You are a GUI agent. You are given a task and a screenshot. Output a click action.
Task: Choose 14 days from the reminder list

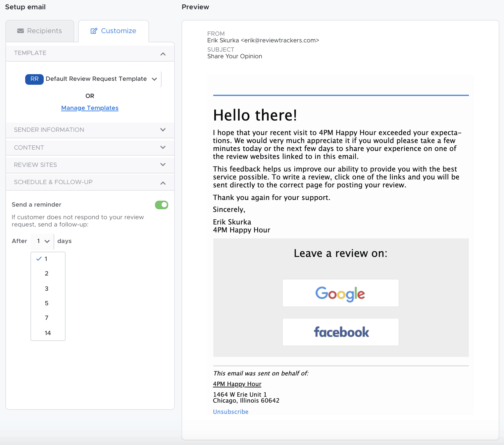pyautogui.click(x=48, y=333)
